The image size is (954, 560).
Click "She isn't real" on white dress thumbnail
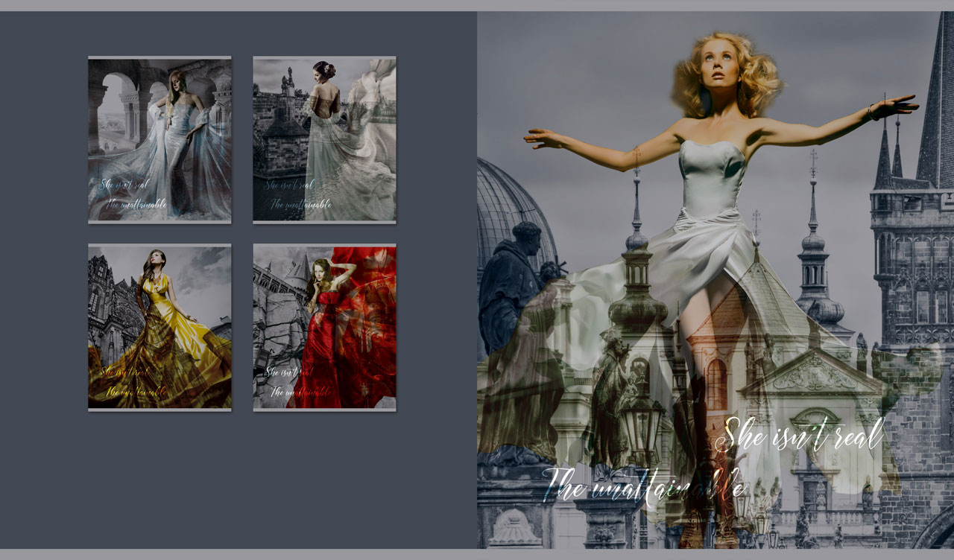pos(290,184)
